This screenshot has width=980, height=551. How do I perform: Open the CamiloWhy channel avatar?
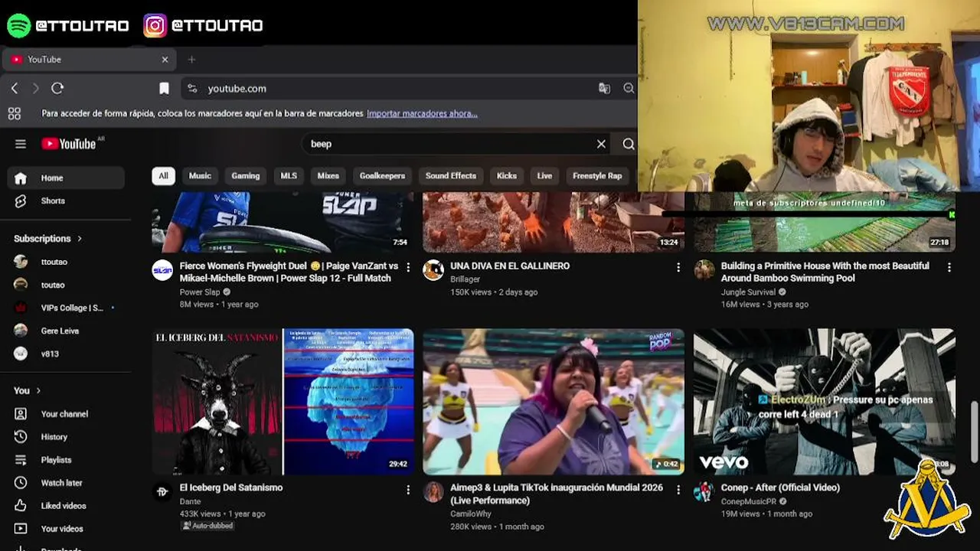[433, 492]
